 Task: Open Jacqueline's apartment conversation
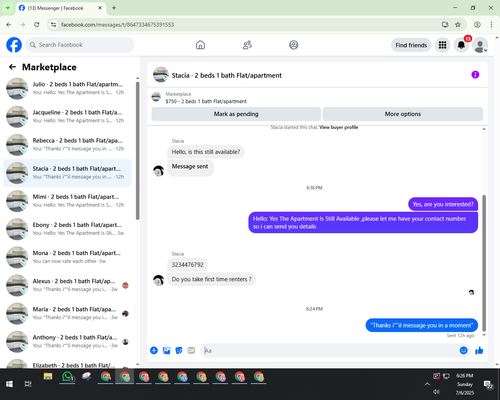[x=67, y=117]
